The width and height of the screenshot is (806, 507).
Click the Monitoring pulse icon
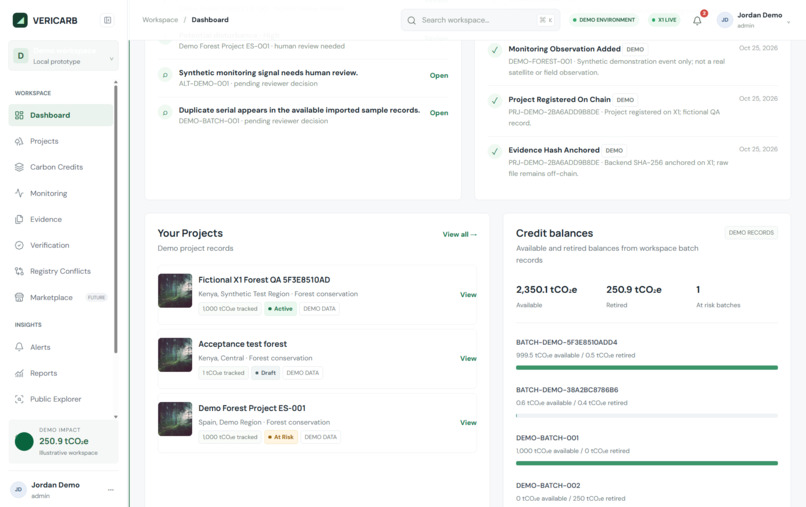[19, 193]
